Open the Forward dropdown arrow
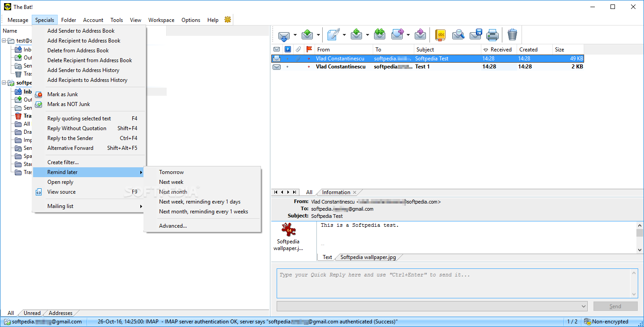Screen dimensions: 644x327 click(x=408, y=35)
